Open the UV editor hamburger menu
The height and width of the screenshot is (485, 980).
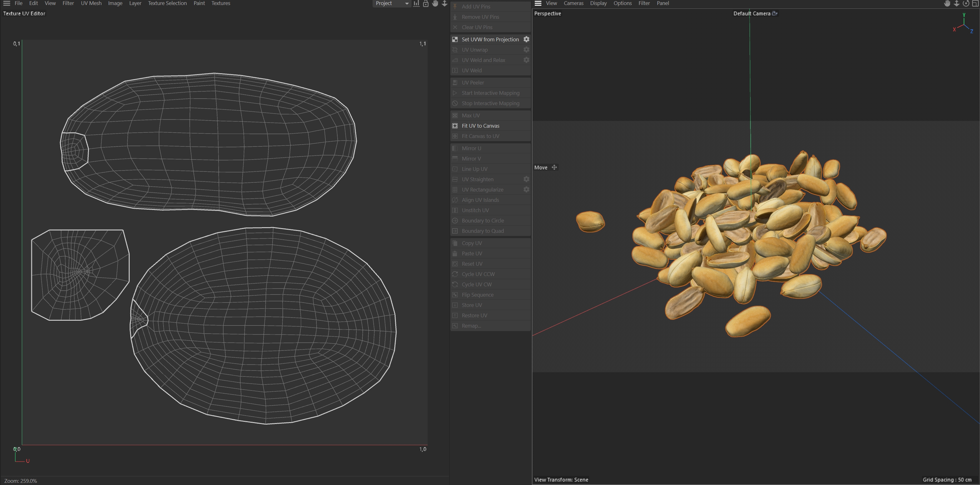coord(7,3)
